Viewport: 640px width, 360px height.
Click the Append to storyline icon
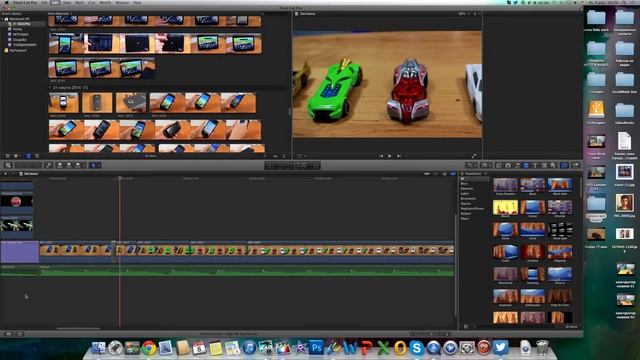[78, 165]
